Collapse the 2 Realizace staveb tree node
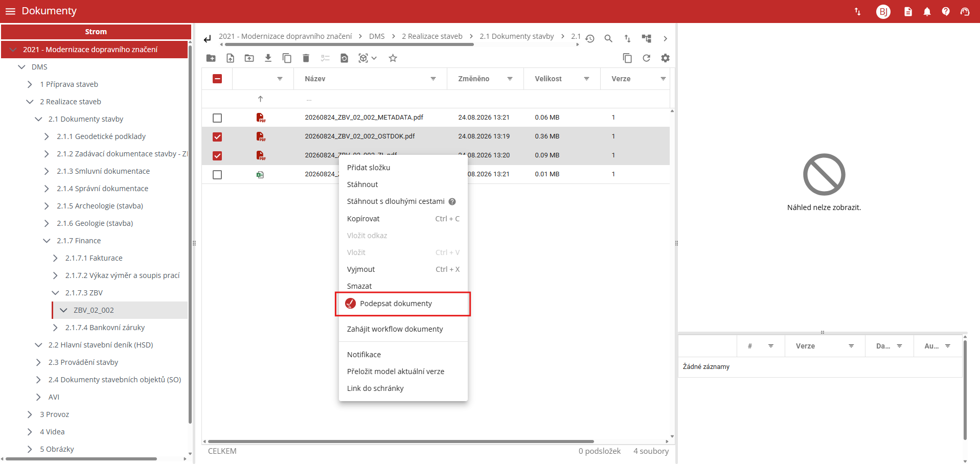Screen dimensions: 980x464 click(30, 102)
